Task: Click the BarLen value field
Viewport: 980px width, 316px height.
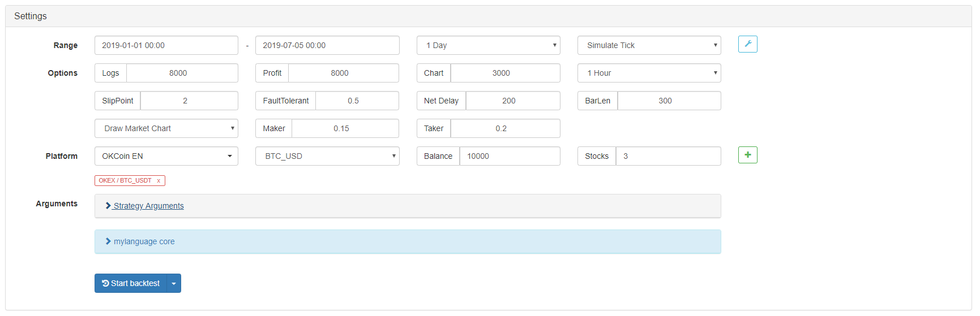Action: tap(669, 101)
